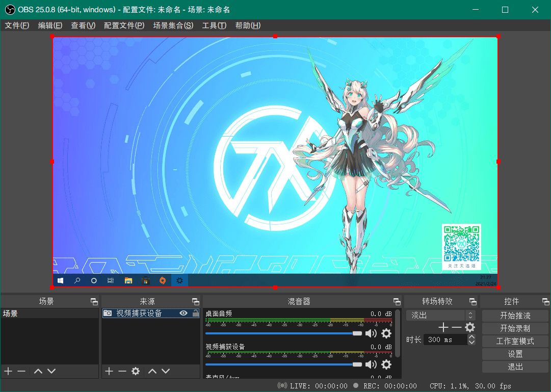Remove selected scene with minus button

21,371
